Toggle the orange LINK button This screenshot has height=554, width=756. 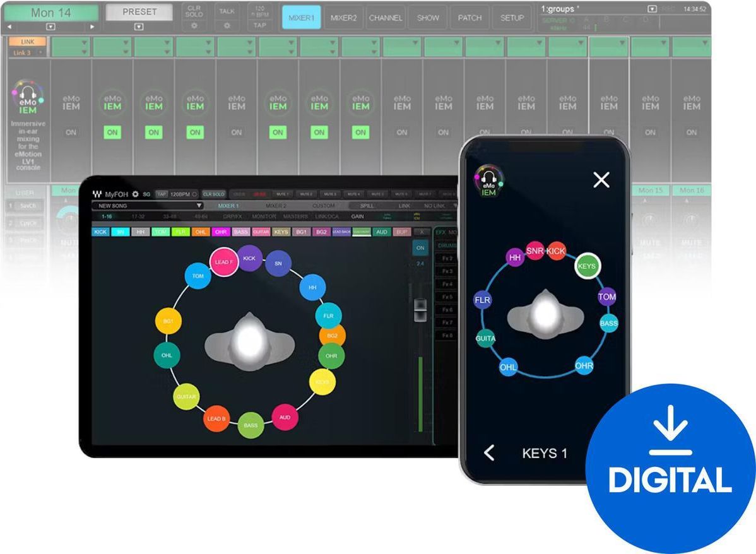point(28,42)
